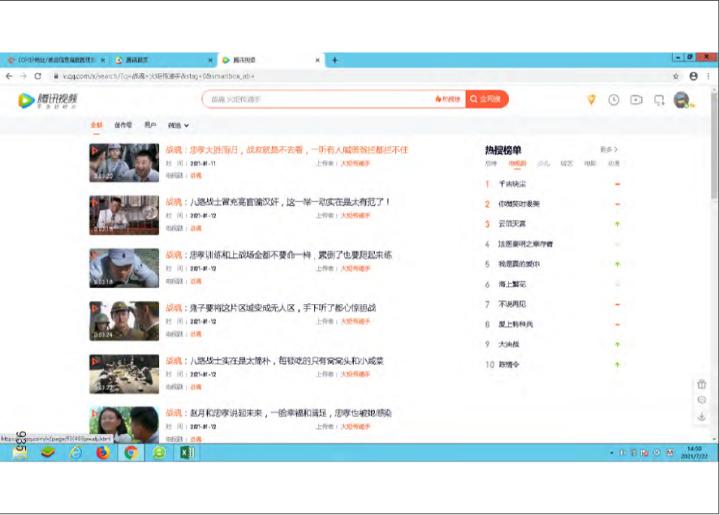Open watch history clock icon

coord(613,99)
